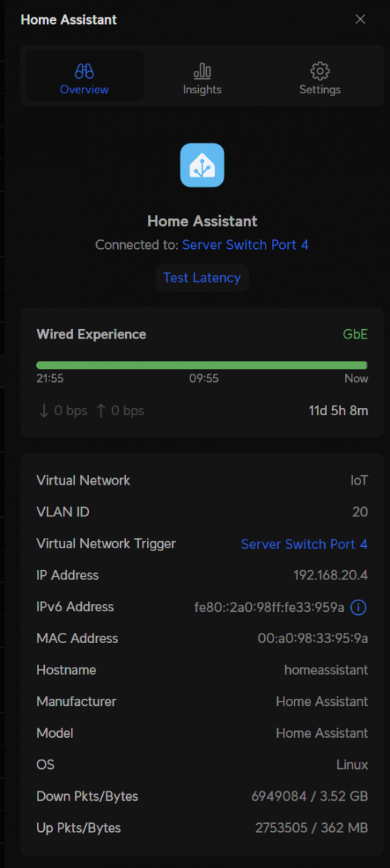
Task: Follow Virtual Network Trigger Server Switch link
Action: (x=304, y=544)
